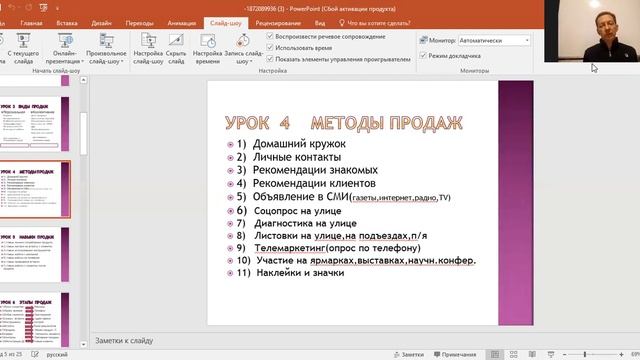This screenshot has height=360, width=640.
Task: Open spell check icon in status bar
Action: [35, 354]
